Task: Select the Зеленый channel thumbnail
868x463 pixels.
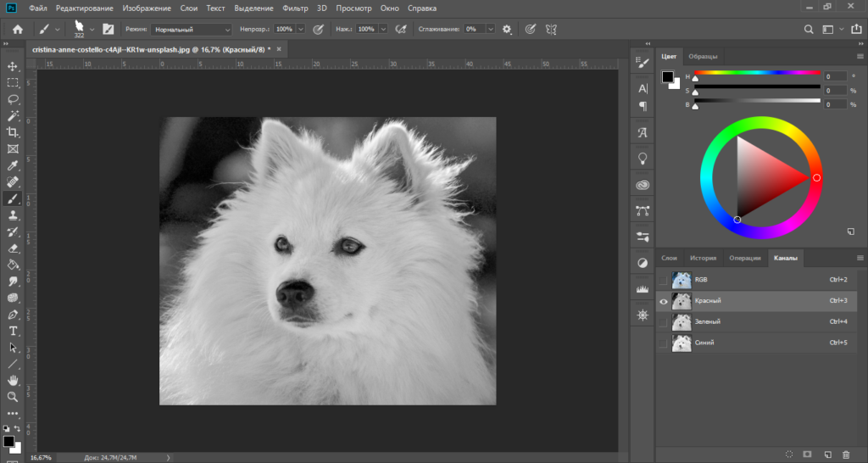Action: coord(681,322)
